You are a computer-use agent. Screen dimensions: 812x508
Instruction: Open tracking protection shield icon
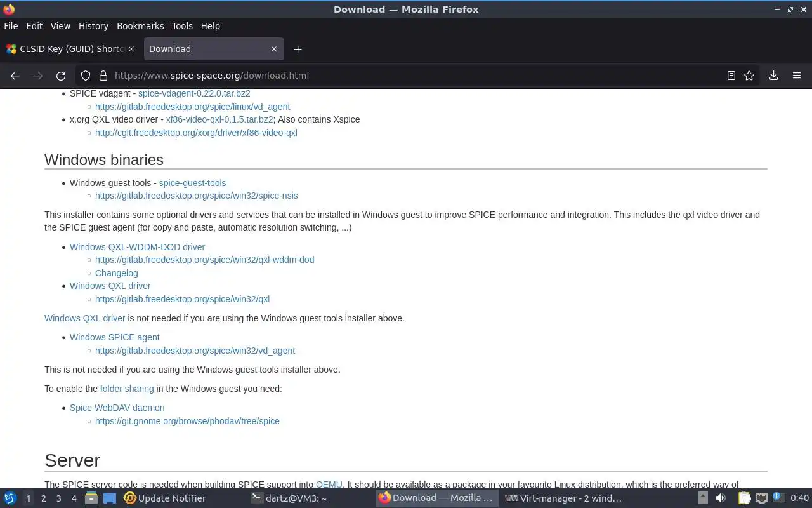[x=86, y=76]
